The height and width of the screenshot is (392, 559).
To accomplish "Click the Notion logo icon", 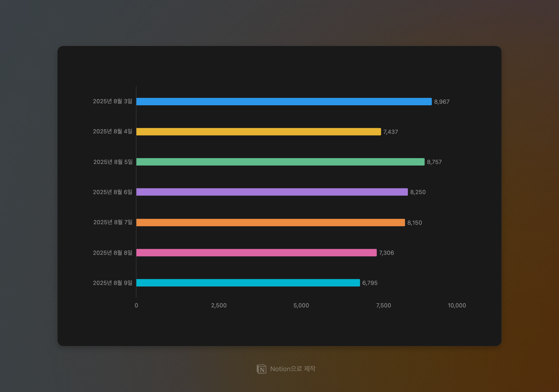I will click(261, 369).
